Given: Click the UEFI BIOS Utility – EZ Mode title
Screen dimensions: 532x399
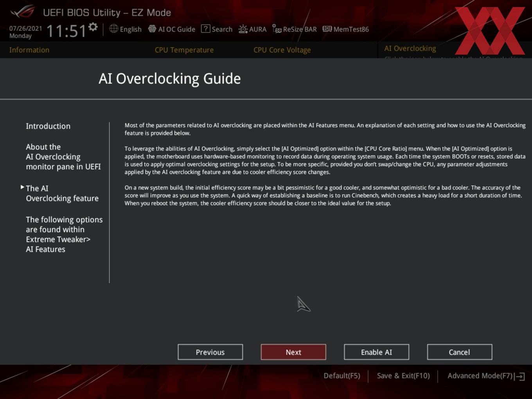Looking at the screenshot, I should click(x=107, y=13).
